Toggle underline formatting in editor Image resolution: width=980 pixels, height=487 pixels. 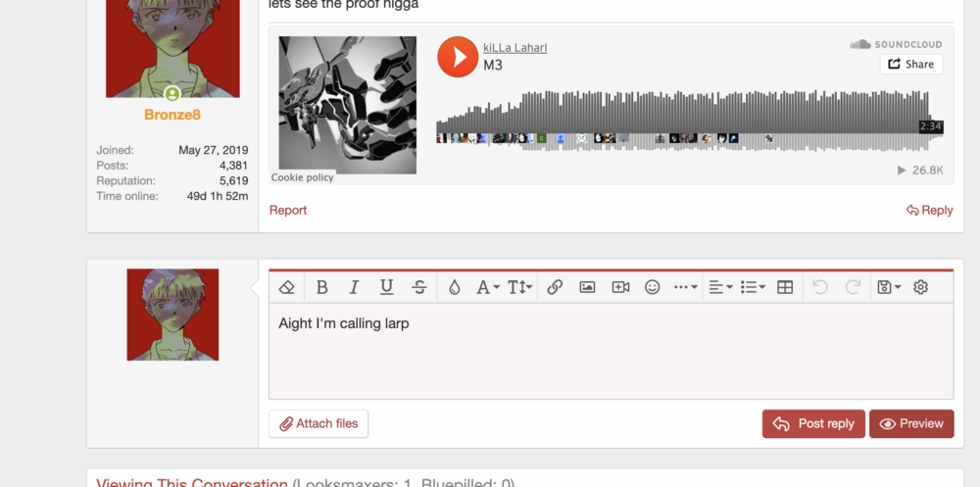(387, 287)
